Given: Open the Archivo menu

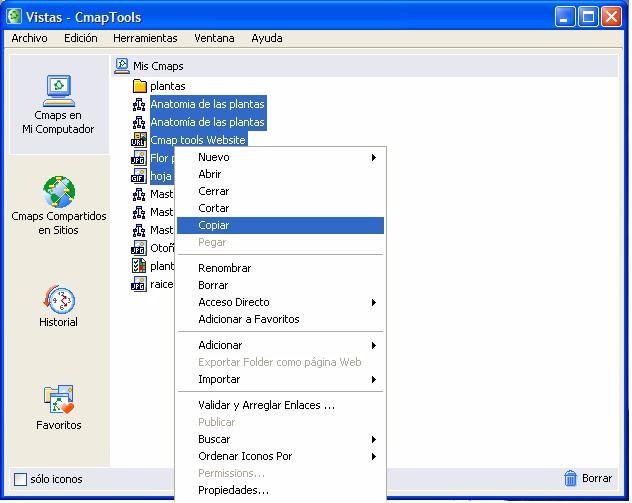Looking at the screenshot, I should (x=29, y=38).
